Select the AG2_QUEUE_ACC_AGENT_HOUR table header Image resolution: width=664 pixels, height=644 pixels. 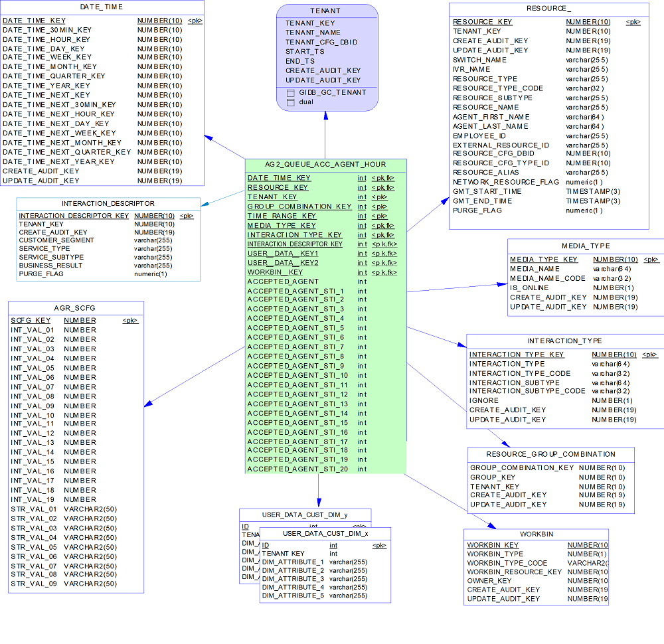pyautogui.click(x=325, y=165)
